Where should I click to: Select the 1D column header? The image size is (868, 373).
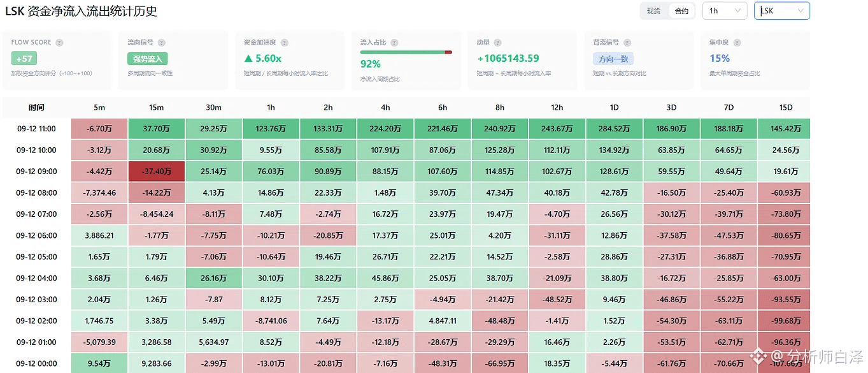[x=615, y=108]
